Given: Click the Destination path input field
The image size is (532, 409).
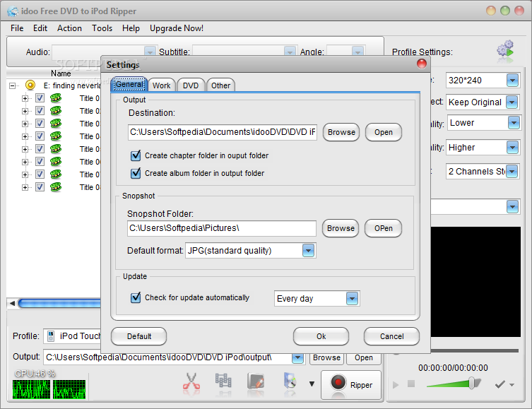Looking at the screenshot, I should [223, 132].
